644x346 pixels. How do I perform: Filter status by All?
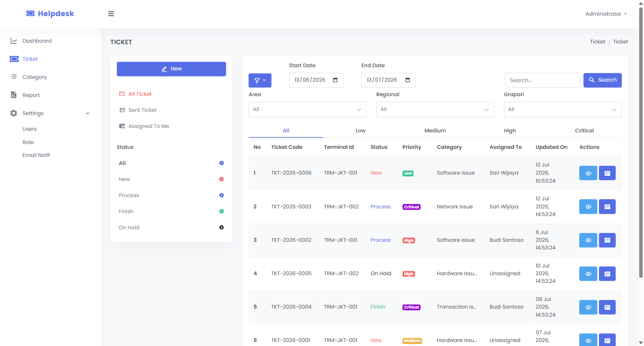[171, 163]
